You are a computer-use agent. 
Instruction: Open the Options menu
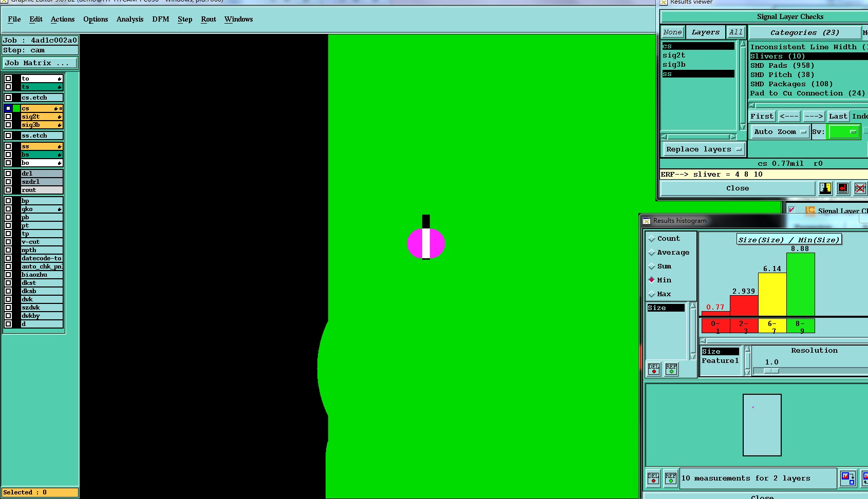pyautogui.click(x=96, y=20)
